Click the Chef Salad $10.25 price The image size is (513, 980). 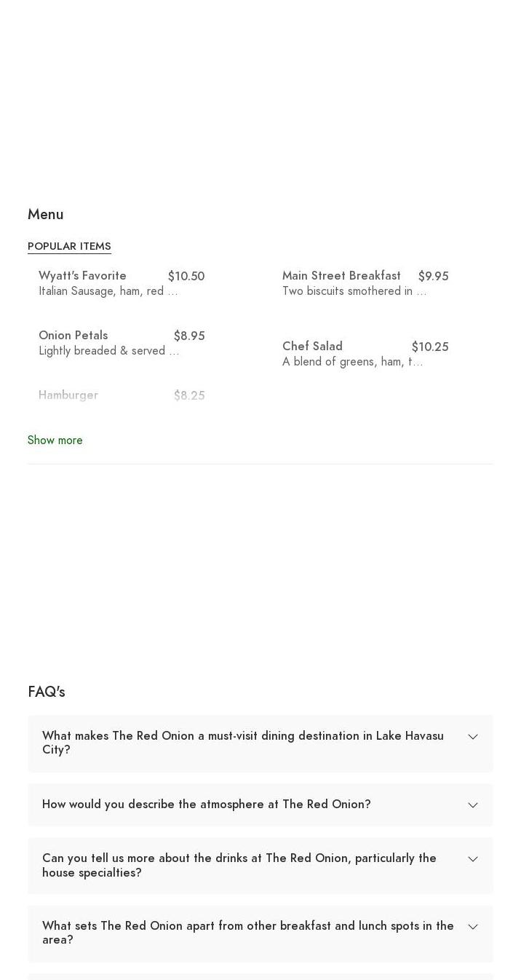pyautogui.click(x=430, y=347)
